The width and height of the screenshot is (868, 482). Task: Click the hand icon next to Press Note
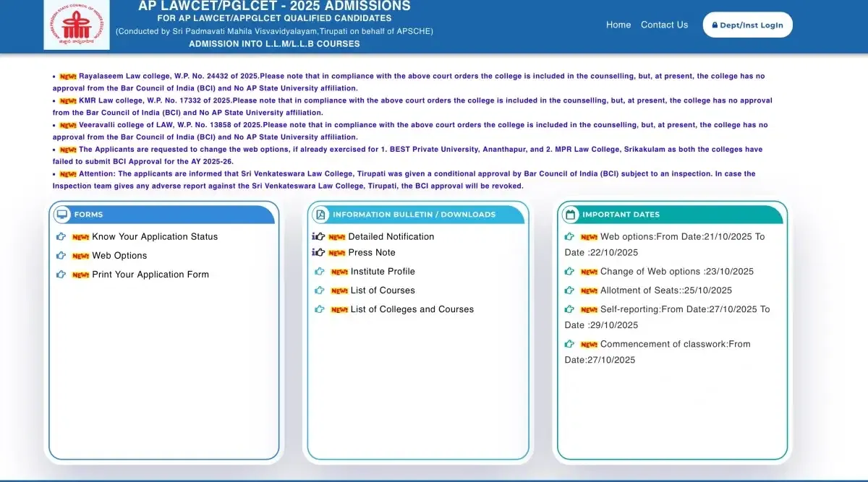(318, 252)
